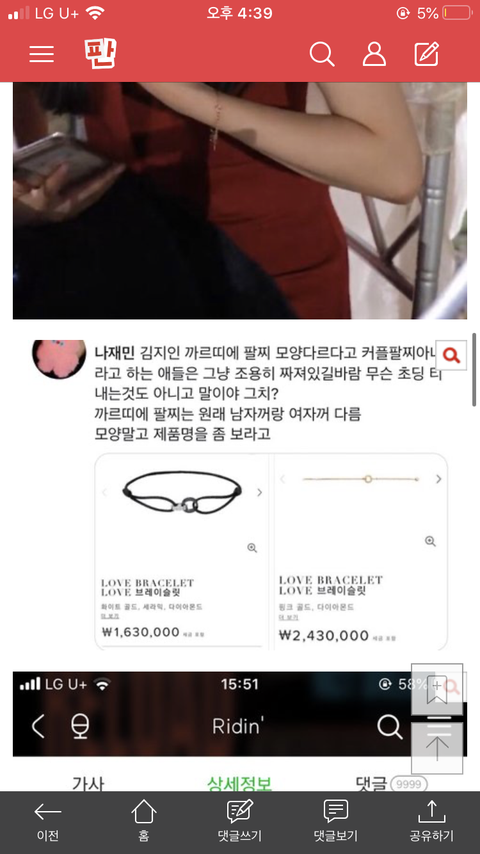The image size is (480, 854).
Task: Go to 홈 in bottom bar
Action: 144,822
